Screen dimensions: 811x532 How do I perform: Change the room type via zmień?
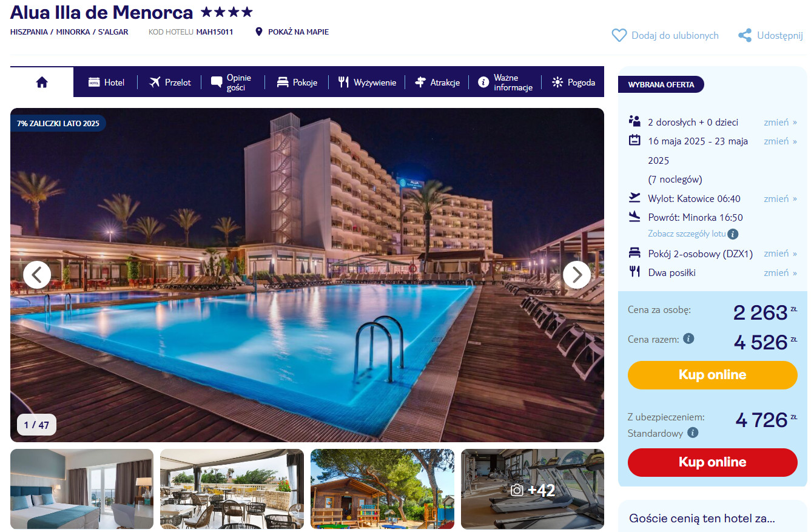pos(780,254)
